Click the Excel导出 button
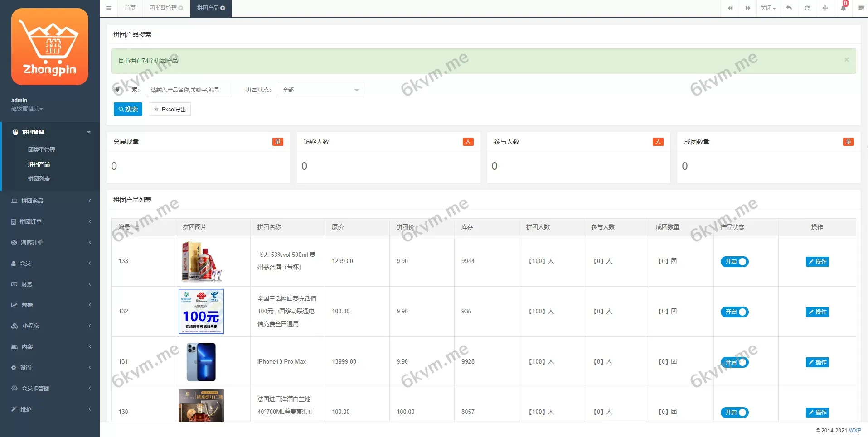This screenshot has height=437, width=868. tap(170, 110)
